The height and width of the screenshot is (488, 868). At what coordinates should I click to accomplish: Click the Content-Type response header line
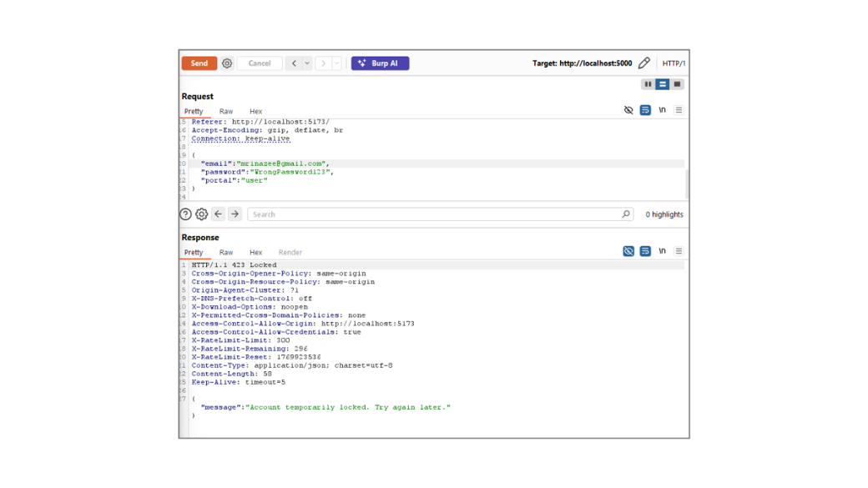pyautogui.click(x=292, y=365)
